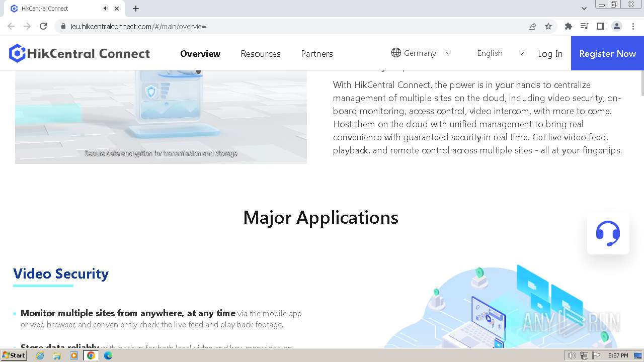This screenshot has width=644, height=362.
Task: Close the HikCentral Connect tab
Action: (117, 9)
